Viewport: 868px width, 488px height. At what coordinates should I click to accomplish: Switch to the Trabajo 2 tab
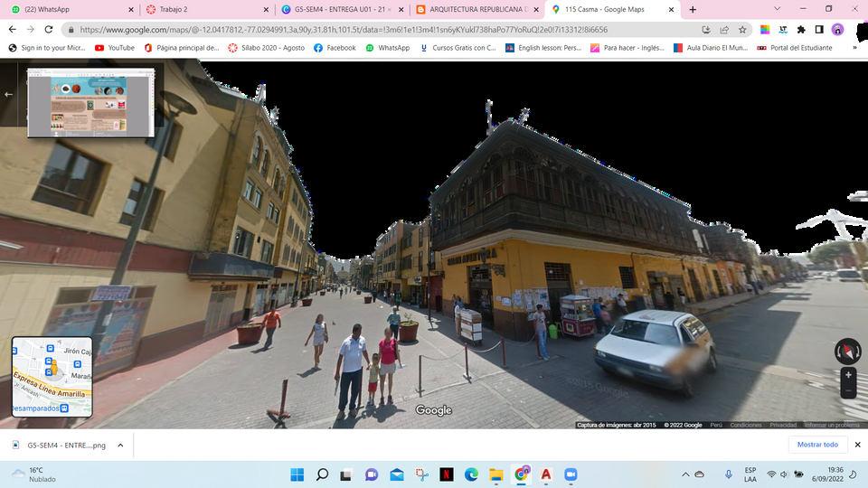(x=207, y=9)
